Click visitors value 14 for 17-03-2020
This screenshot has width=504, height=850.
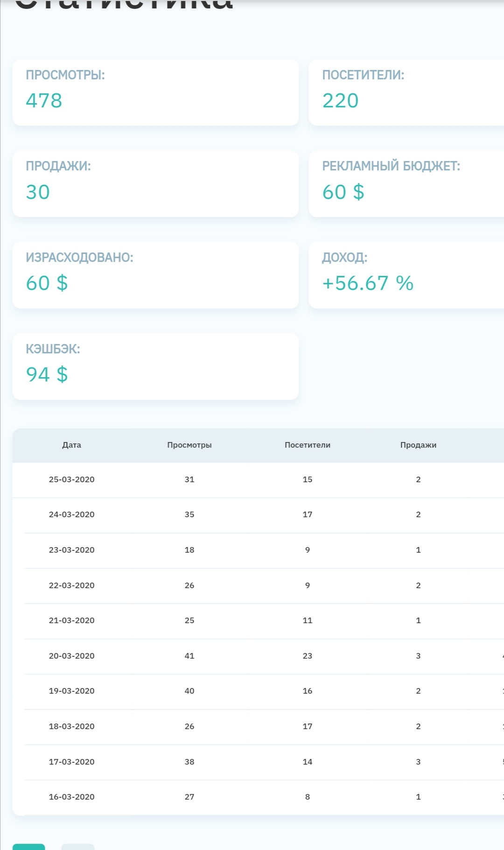308,762
